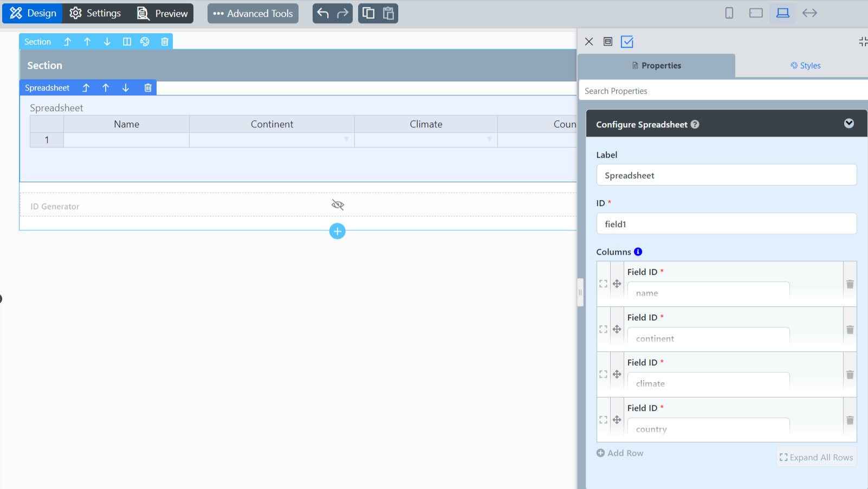The width and height of the screenshot is (868, 489).
Task: Open the Continent cell dropdown in row 1
Action: point(346,140)
